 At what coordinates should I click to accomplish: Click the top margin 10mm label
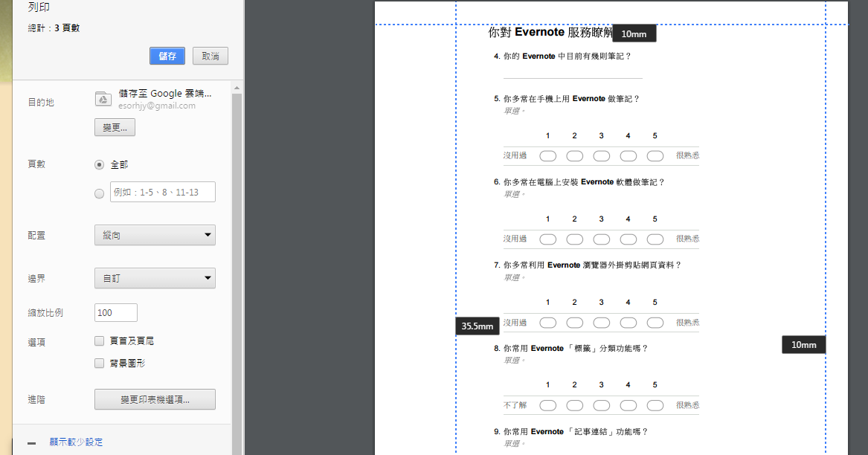[634, 33]
